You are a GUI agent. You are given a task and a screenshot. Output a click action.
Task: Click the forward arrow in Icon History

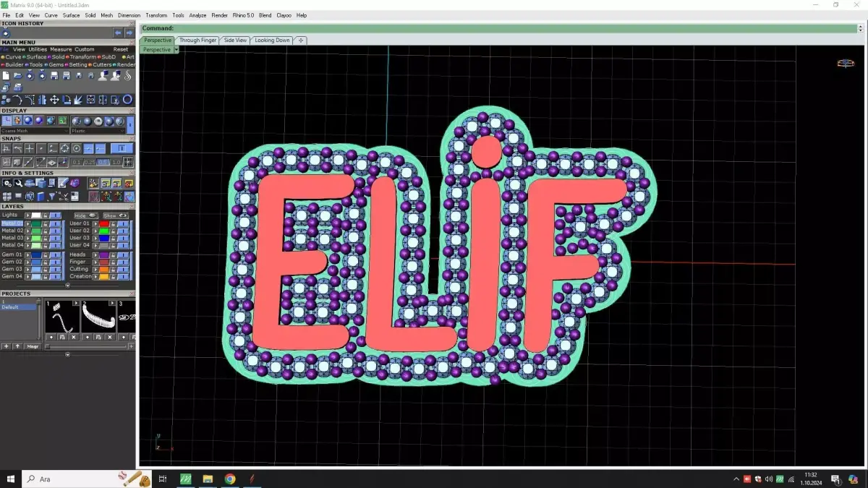[129, 33]
